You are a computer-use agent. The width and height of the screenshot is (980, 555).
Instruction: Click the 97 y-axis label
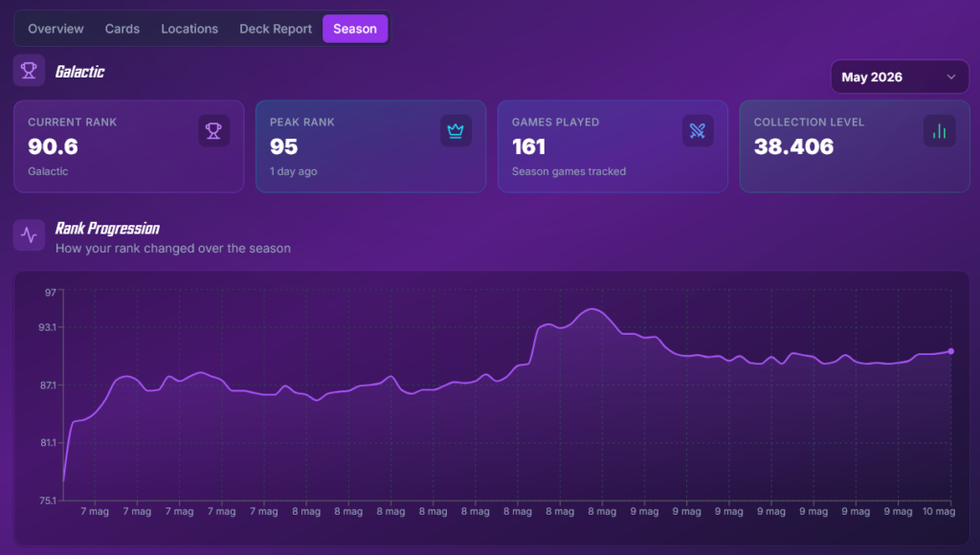point(51,293)
